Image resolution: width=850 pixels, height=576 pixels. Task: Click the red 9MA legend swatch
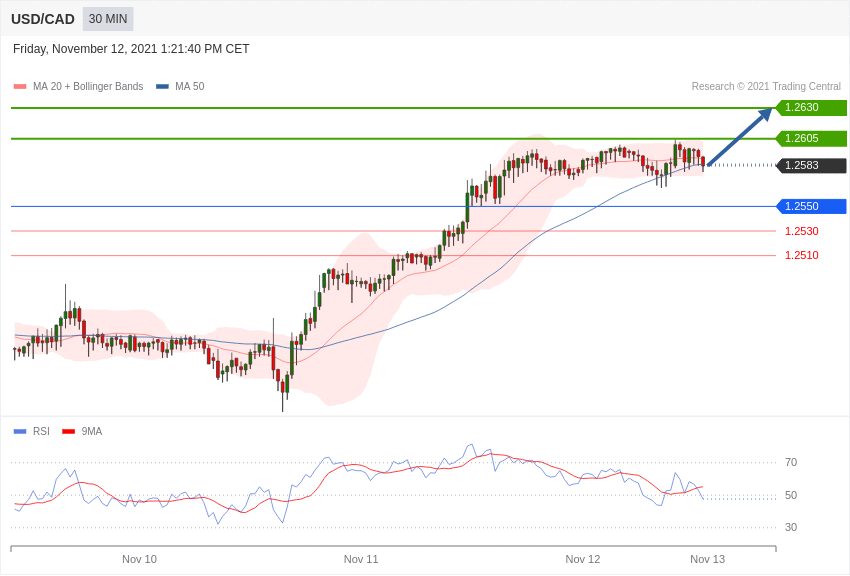point(68,431)
